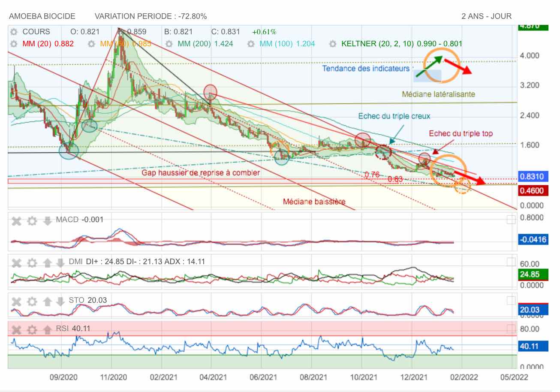Click the 'Médiane baissière' annotation

[x=314, y=202]
